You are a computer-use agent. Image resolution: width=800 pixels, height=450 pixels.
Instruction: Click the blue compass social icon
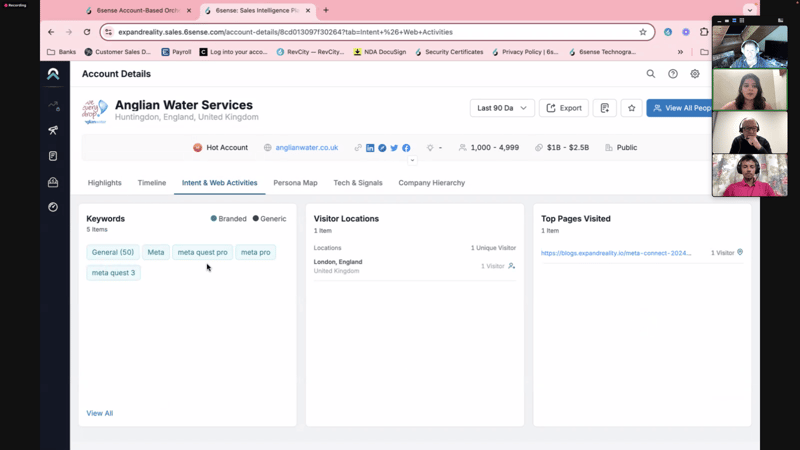pyautogui.click(x=382, y=148)
